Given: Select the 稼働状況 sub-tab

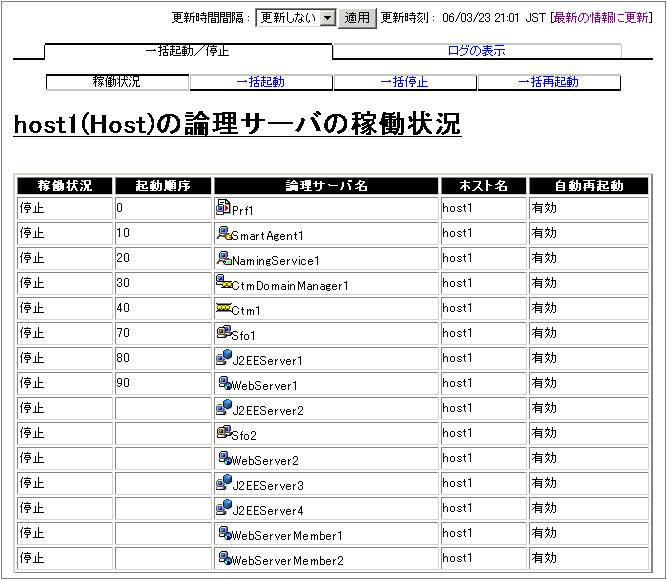Looking at the screenshot, I should [x=117, y=82].
